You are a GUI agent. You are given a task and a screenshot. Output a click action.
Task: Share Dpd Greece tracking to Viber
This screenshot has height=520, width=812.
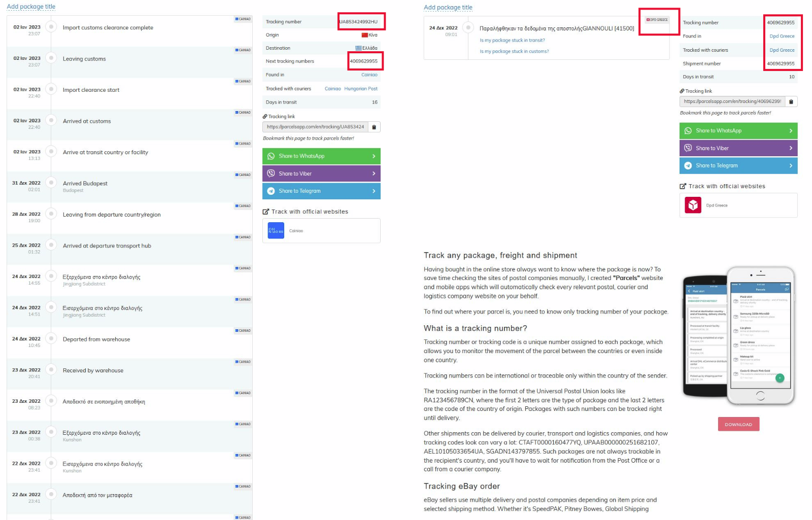[x=738, y=148]
